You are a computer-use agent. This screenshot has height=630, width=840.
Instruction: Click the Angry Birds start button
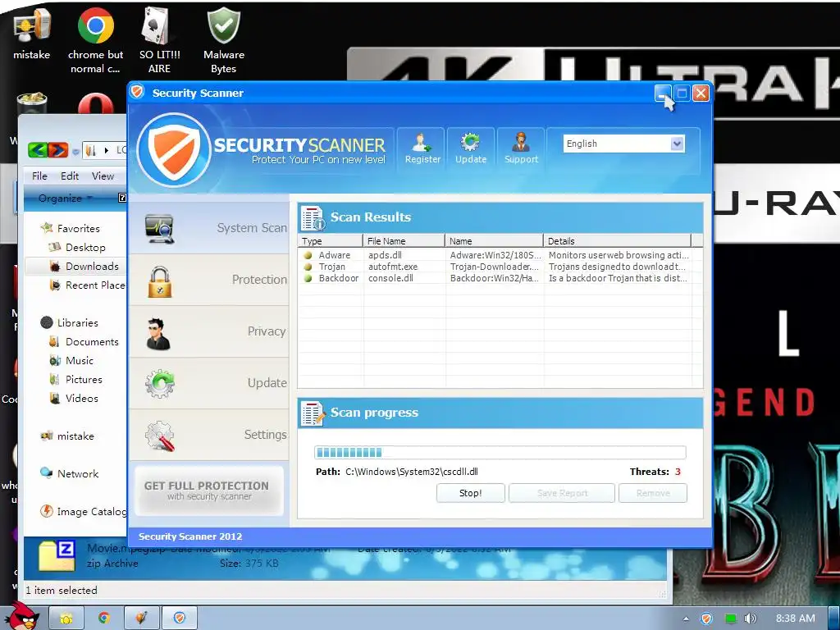coord(21,616)
